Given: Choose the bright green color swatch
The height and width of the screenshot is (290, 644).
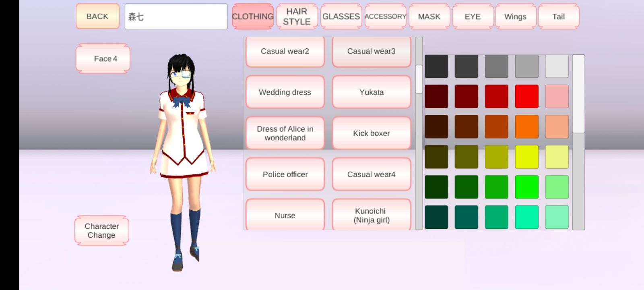Looking at the screenshot, I should tap(526, 187).
